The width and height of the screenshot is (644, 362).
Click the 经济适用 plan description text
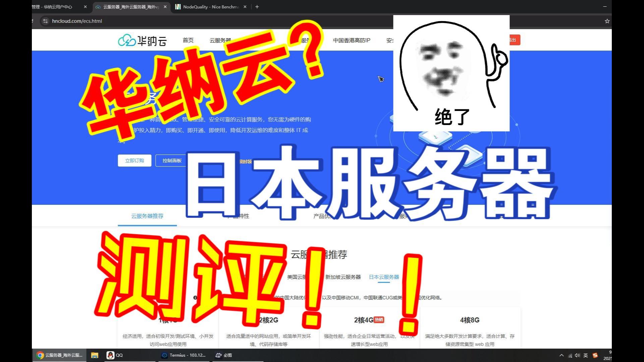[x=168, y=340]
